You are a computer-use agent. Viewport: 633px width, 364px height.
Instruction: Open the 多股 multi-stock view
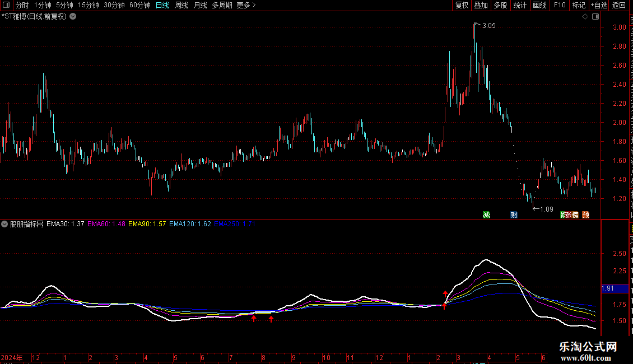(x=500, y=5)
